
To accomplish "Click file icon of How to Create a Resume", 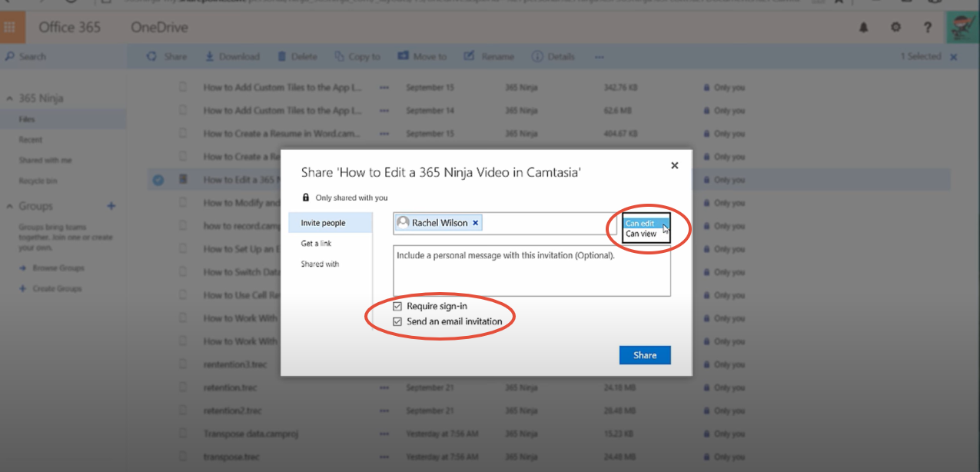I will point(183,134).
